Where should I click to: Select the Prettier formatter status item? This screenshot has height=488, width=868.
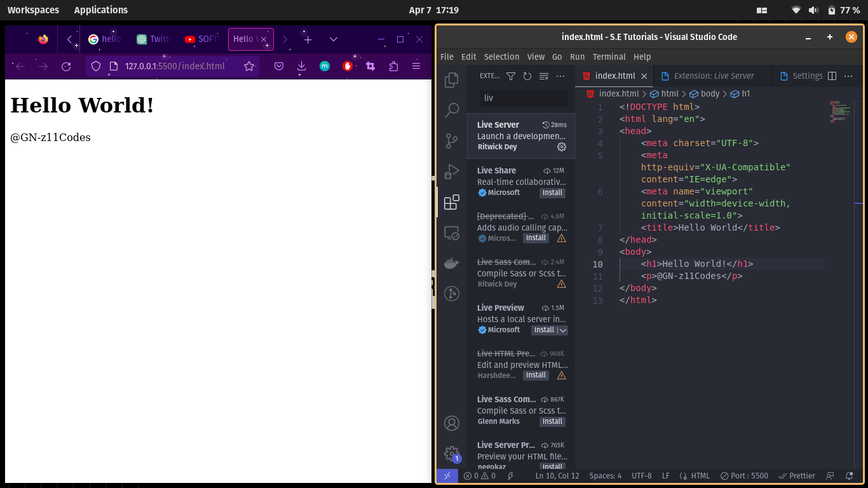[x=797, y=475]
